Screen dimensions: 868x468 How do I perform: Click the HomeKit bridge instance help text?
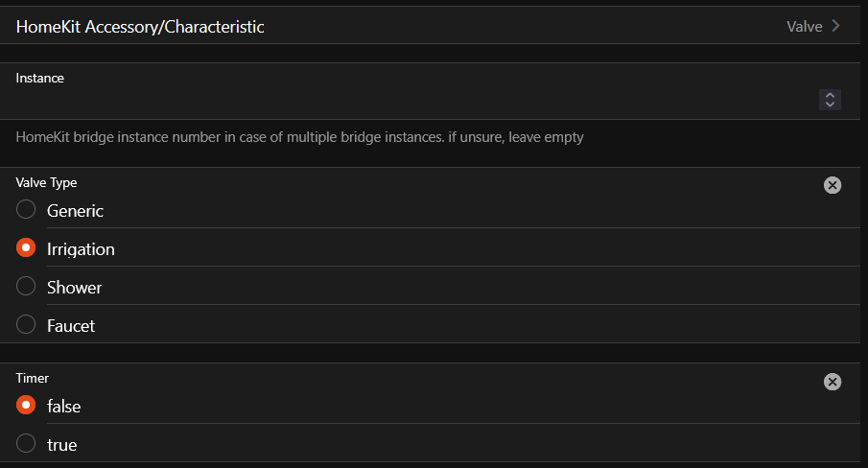[x=299, y=137]
